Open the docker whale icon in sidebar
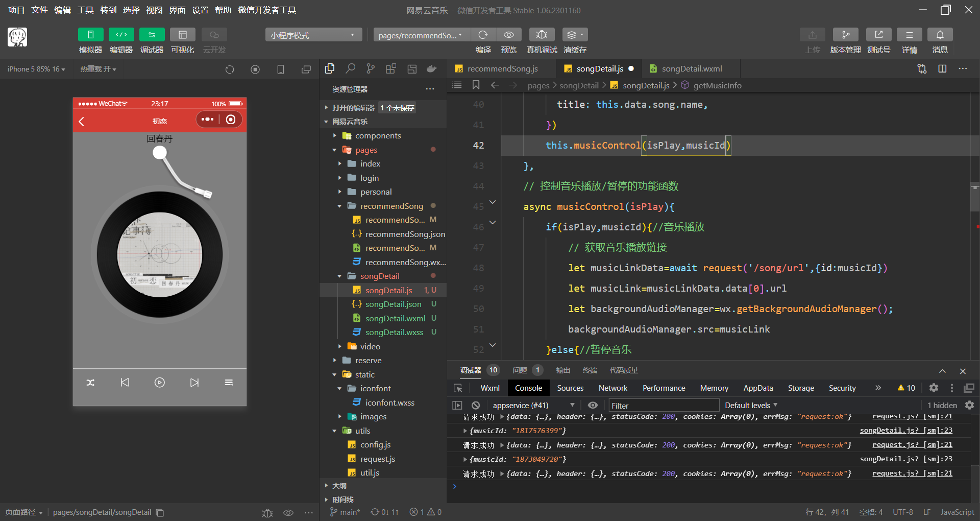Screen dimensions: 980x521 point(432,68)
